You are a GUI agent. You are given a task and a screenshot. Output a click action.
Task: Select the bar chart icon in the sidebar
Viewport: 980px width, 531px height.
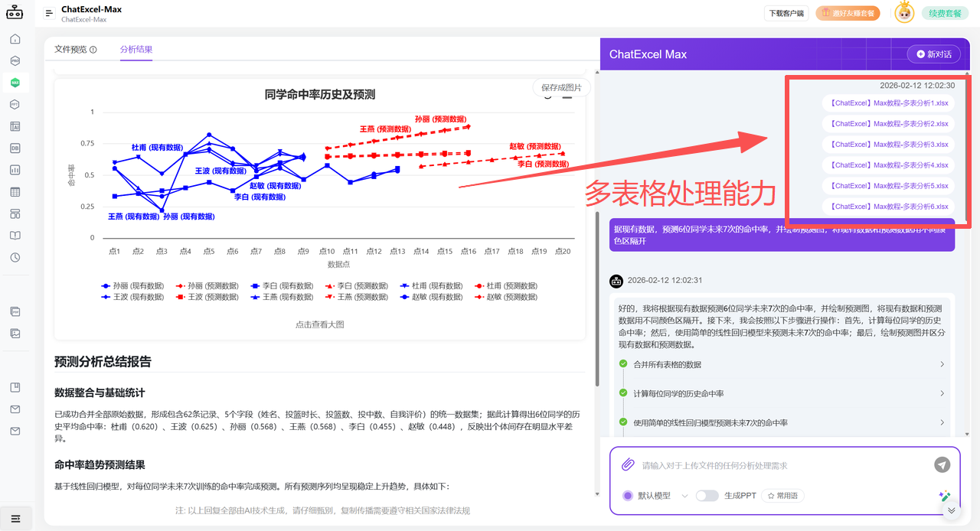[x=15, y=170]
